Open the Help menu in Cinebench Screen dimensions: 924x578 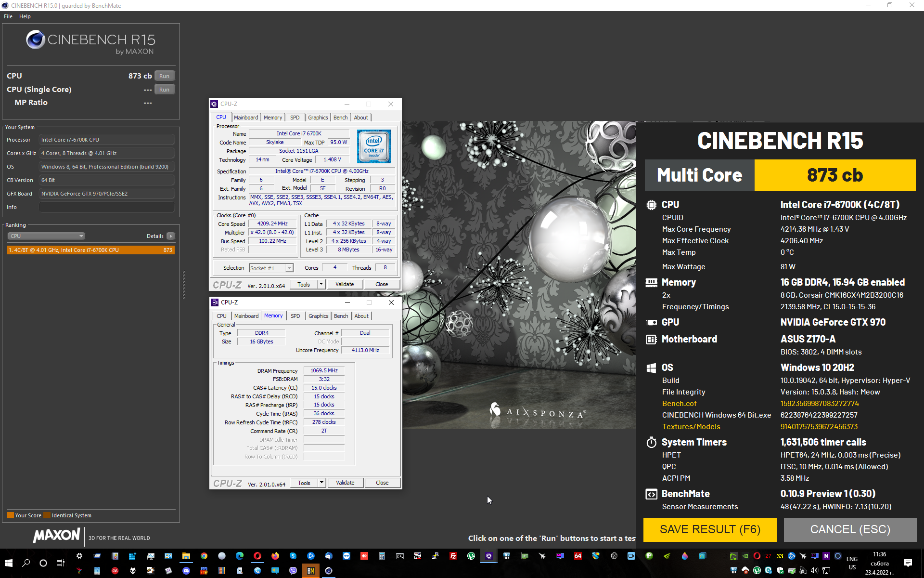tap(25, 16)
